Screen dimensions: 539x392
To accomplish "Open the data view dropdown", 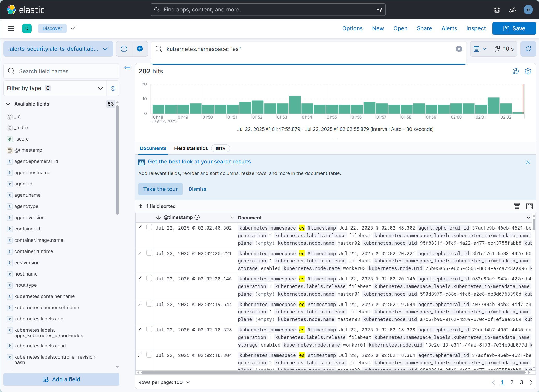I will click(58, 49).
